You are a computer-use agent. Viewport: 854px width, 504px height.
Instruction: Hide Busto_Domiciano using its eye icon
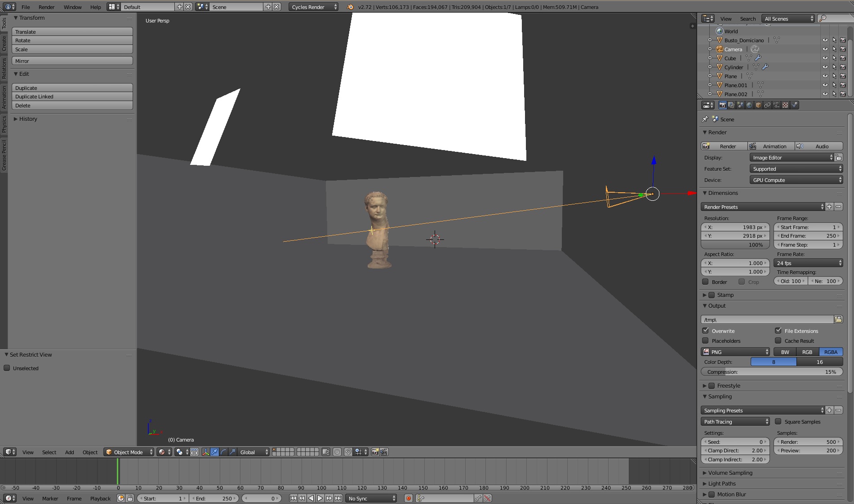pos(825,40)
